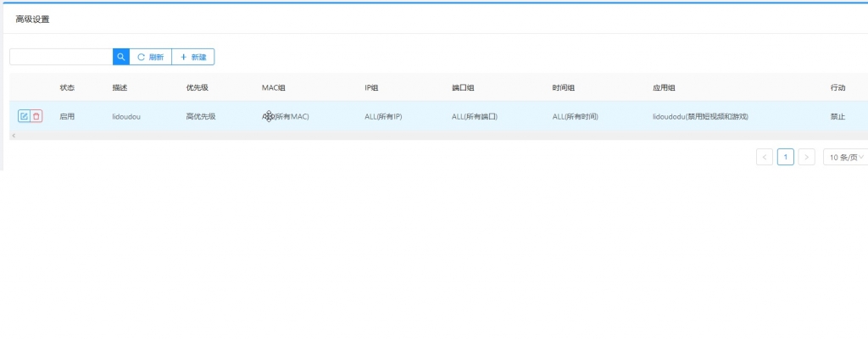Click the 刷新 refresh button
The width and height of the screenshot is (868, 340).
(x=151, y=57)
